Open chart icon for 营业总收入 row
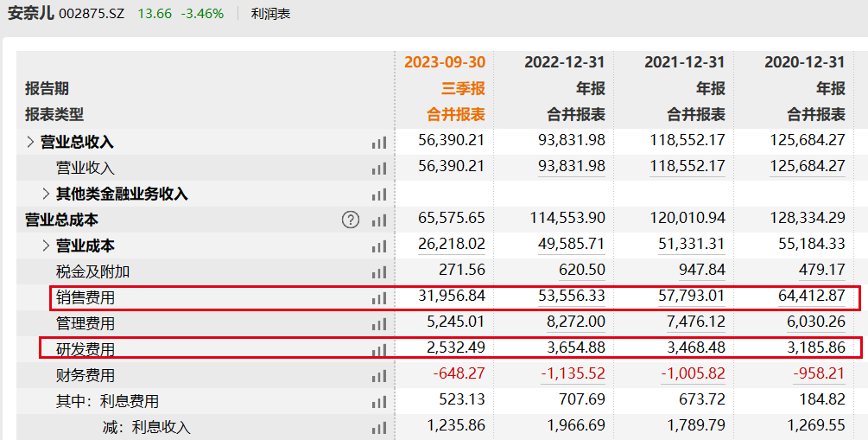868x440 pixels. [x=379, y=143]
